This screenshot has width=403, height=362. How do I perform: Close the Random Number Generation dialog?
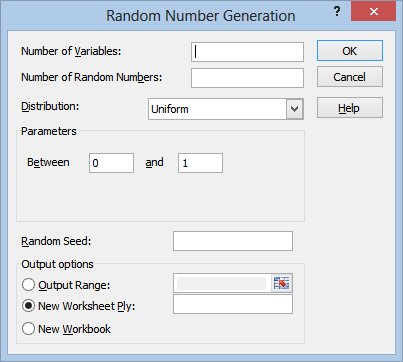pyautogui.click(x=374, y=11)
